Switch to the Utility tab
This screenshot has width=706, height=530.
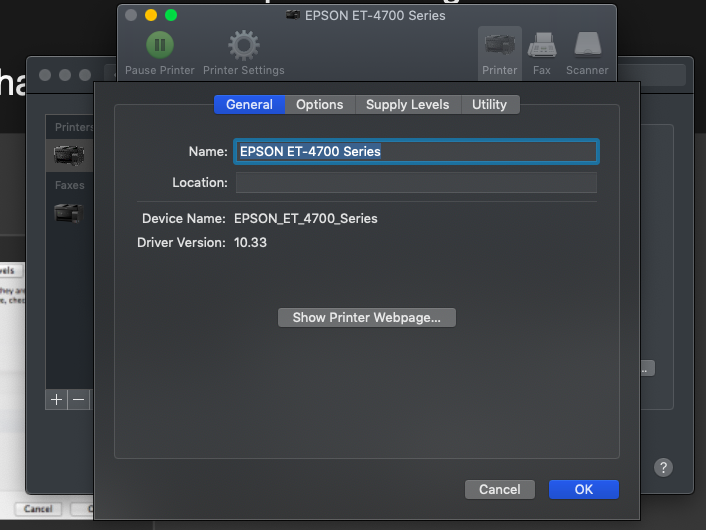(489, 104)
